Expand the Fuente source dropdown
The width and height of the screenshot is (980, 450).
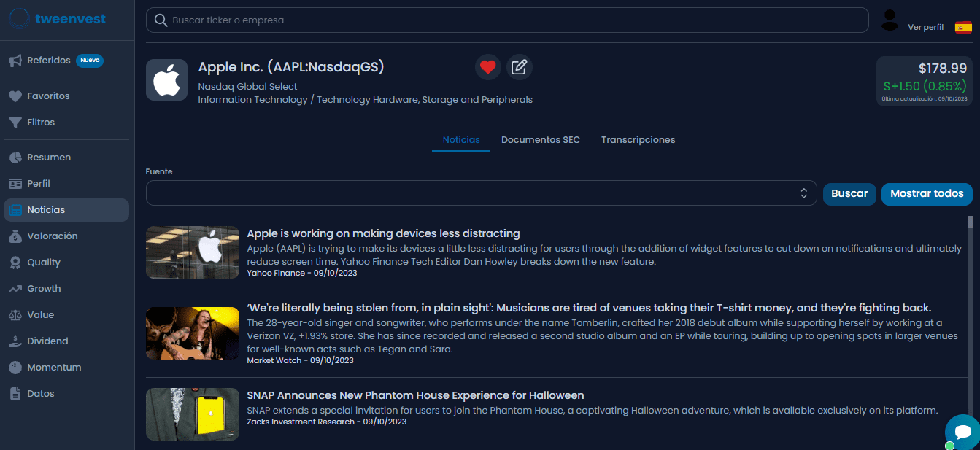click(481, 193)
